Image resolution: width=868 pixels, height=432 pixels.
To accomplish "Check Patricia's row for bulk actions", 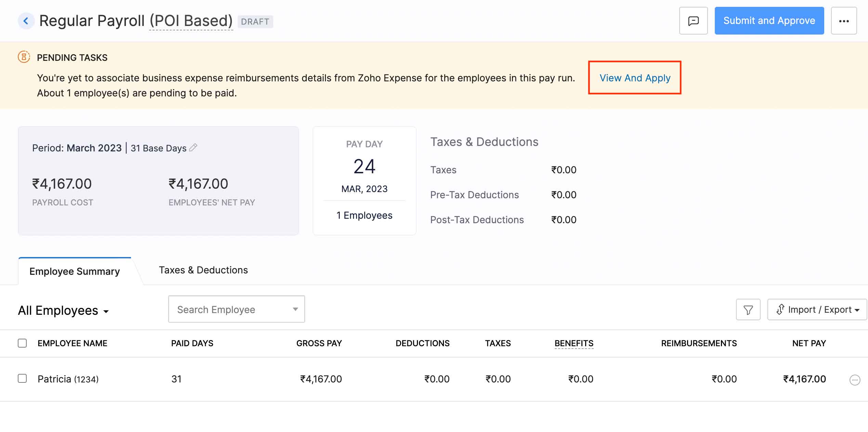I will [x=22, y=379].
